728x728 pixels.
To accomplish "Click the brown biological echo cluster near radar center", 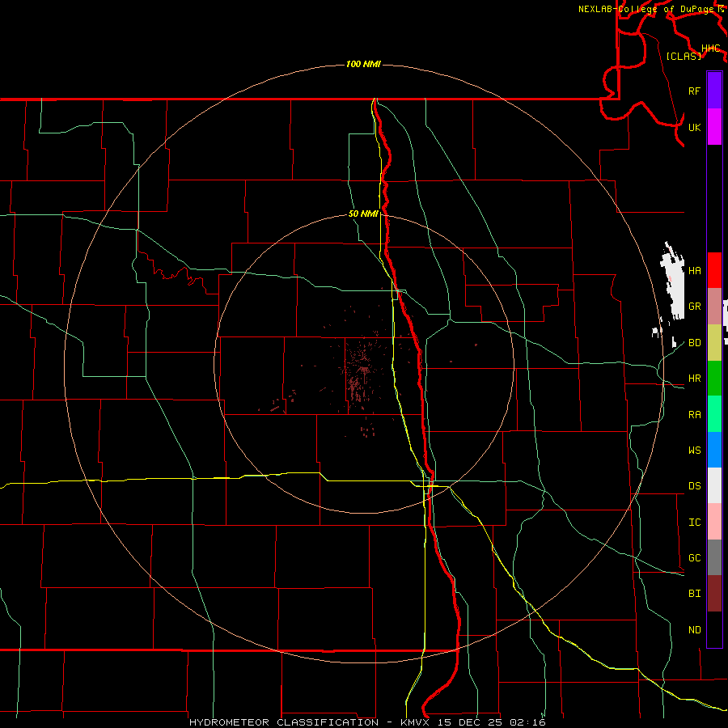I will (360, 371).
